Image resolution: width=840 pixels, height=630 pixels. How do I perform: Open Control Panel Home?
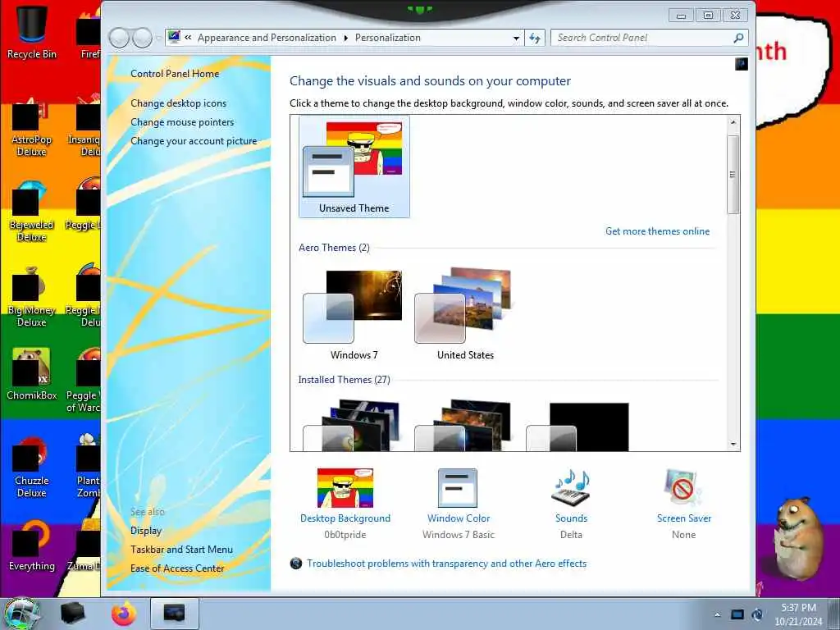(x=175, y=74)
